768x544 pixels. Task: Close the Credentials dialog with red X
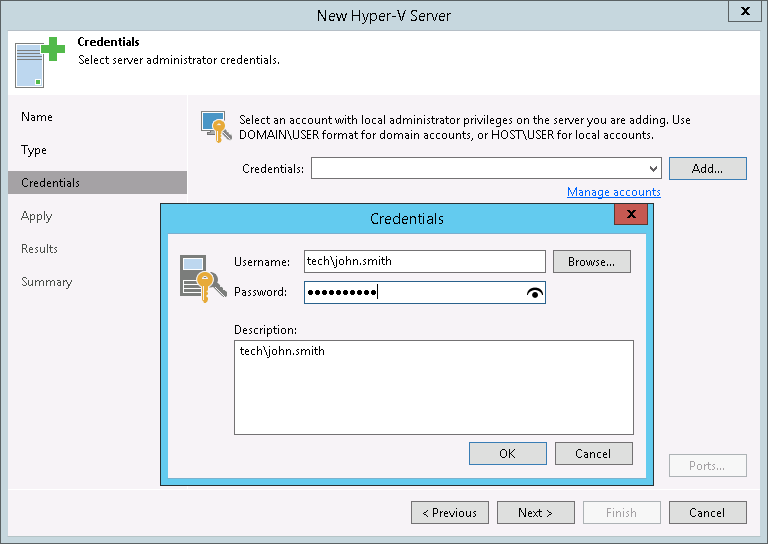point(631,214)
